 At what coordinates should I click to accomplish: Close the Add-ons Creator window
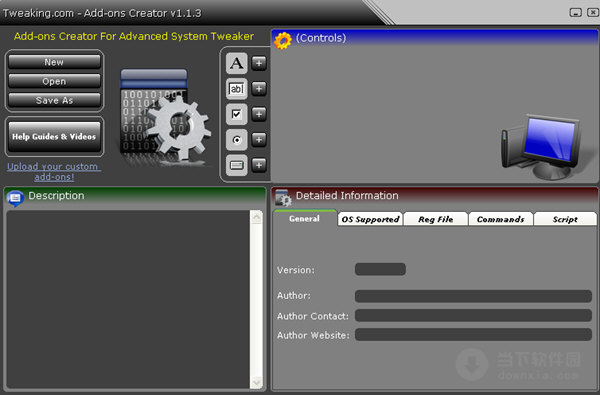click(593, 13)
